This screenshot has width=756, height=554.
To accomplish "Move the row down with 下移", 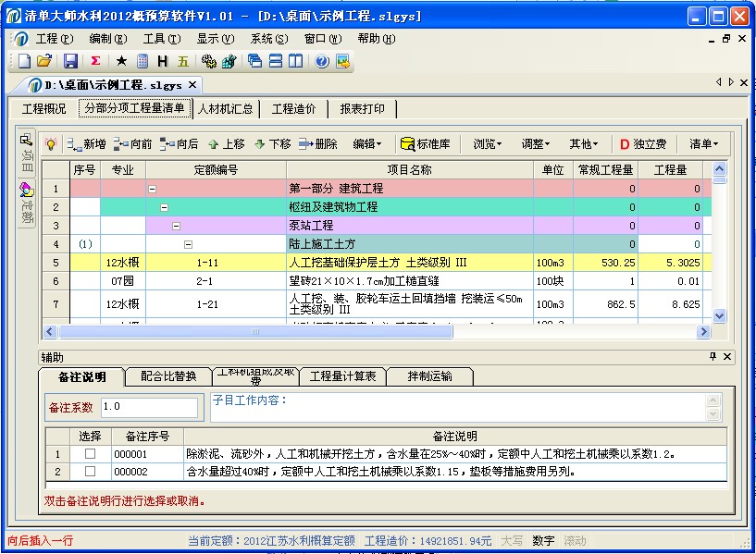I will (x=273, y=143).
